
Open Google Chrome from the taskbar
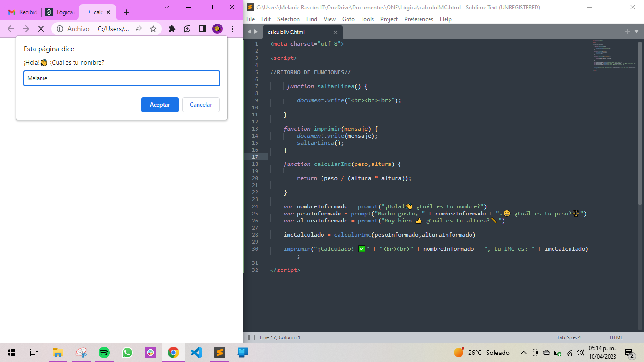(x=173, y=352)
